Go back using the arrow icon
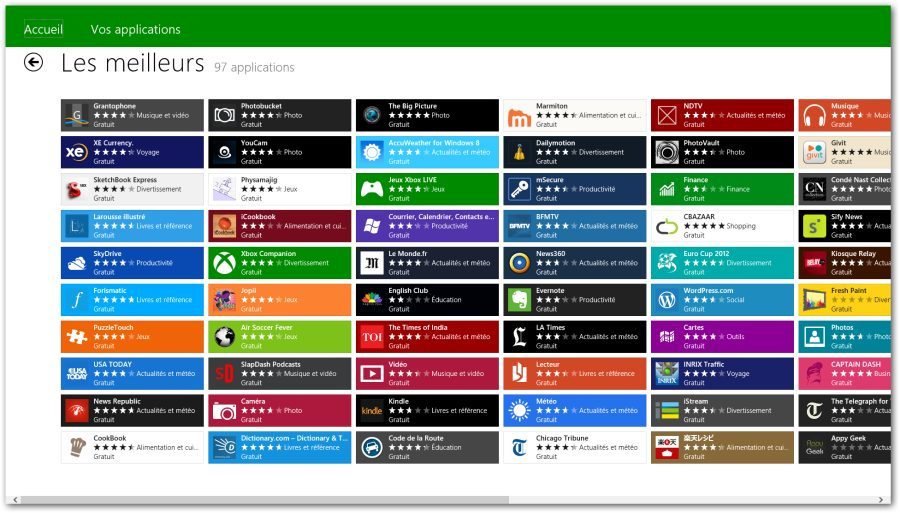 33,62
